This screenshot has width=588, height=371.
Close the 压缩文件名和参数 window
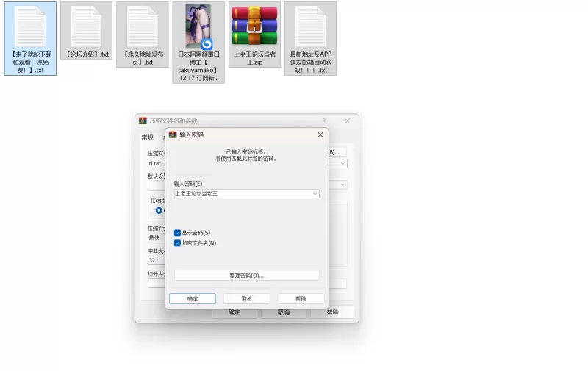347,120
